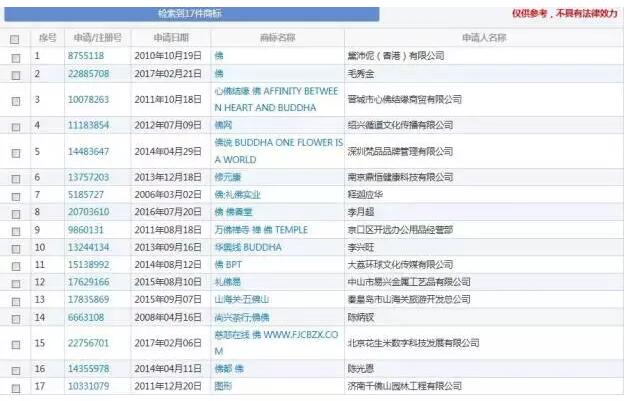The width and height of the screenshot is (629, 401).
Task: Open registration 6663108
Action: point(86,317)
